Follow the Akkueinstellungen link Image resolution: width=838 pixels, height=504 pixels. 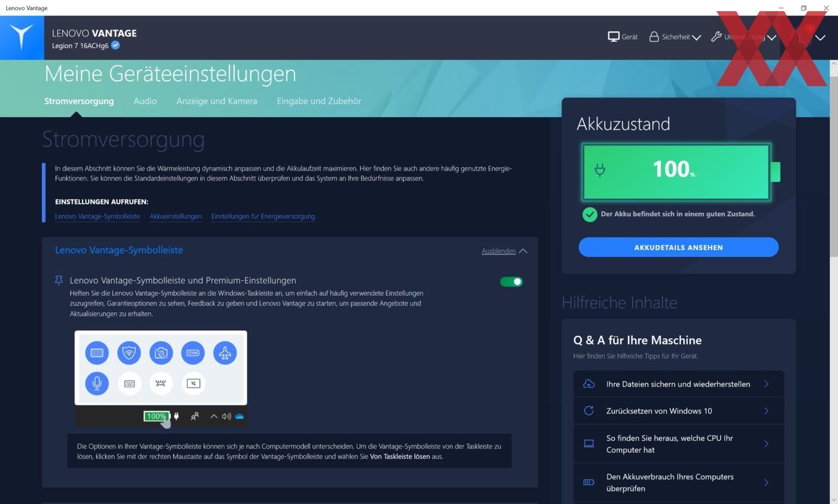pyautogui.click(x=176, y=216)
